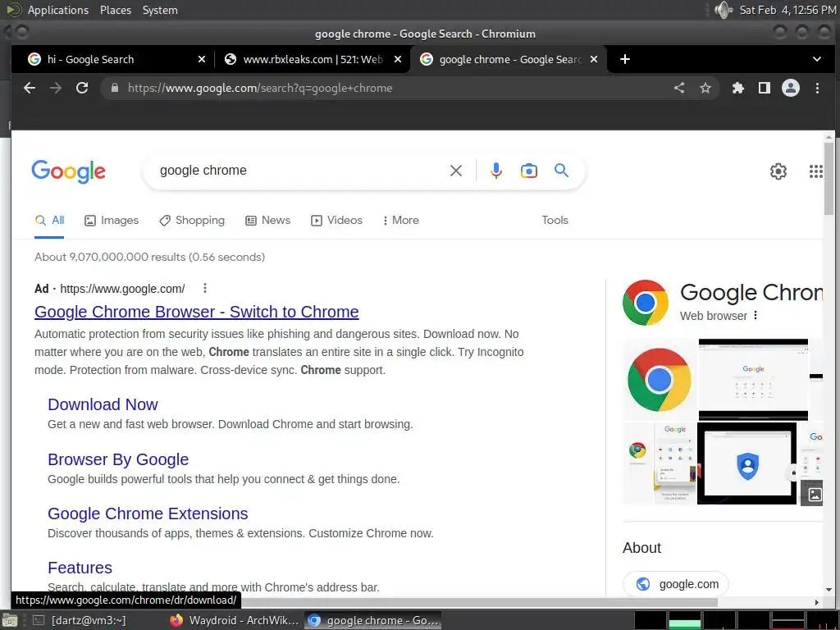This screenshot has width=840, height=630.
Task: Open the Google Chrome Extensions link
Action: 148,514
